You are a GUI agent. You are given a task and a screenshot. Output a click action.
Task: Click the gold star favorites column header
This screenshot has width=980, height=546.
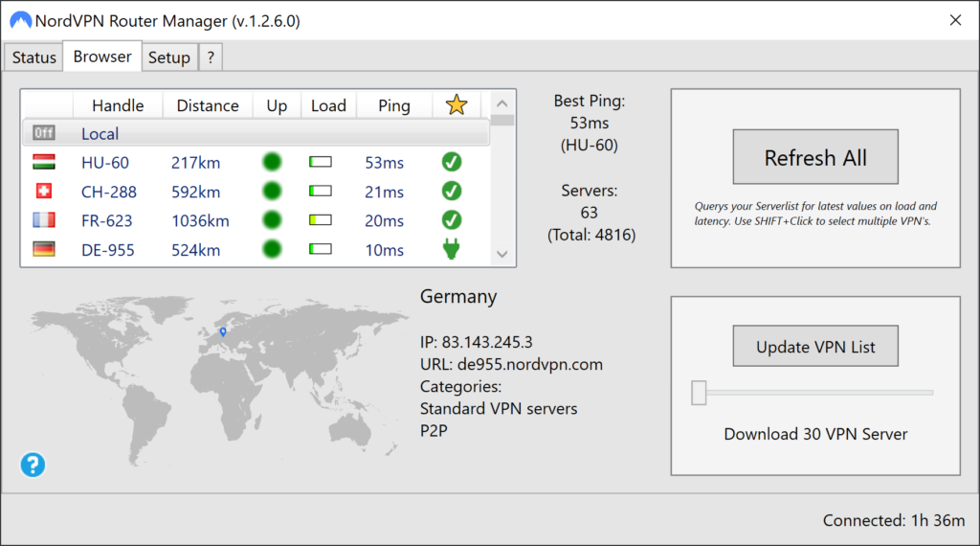[457, 105]
